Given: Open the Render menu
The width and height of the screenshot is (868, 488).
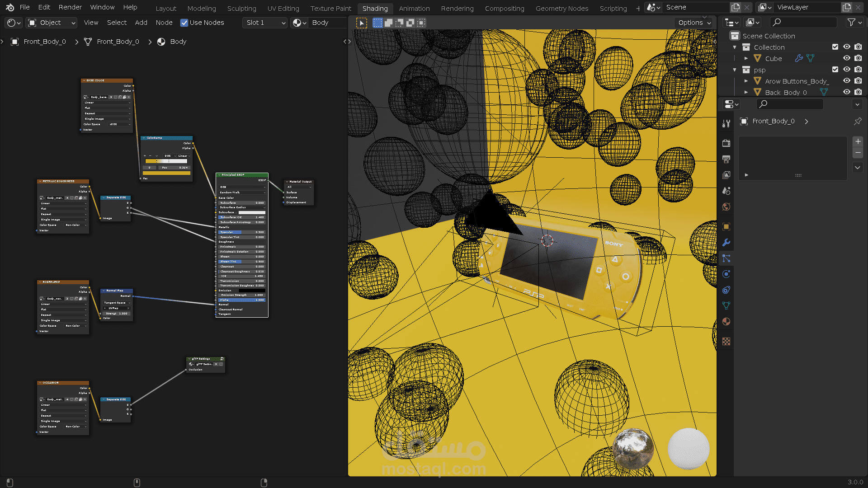Looking at the screenshot, I should (70, 7).
